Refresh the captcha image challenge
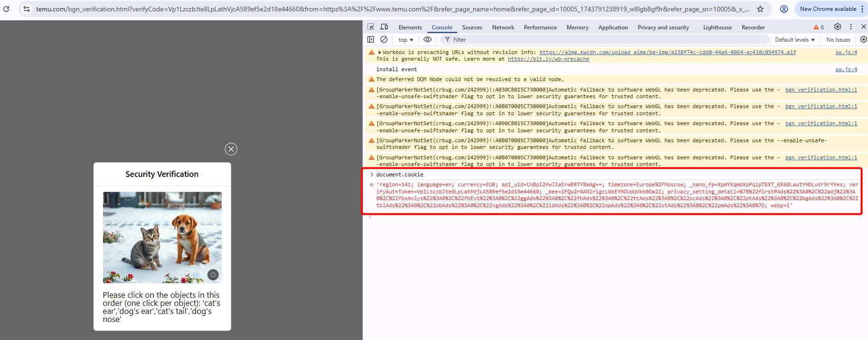Viewport: 868px width, 340px height. tap(213, 275)
